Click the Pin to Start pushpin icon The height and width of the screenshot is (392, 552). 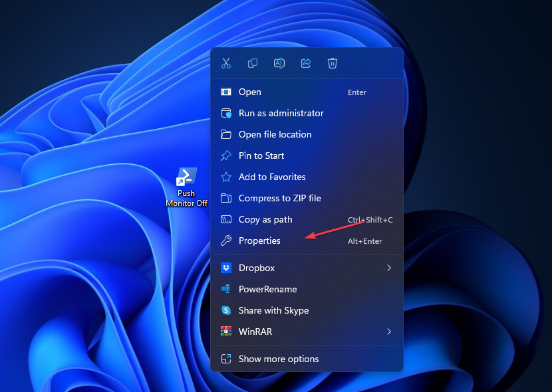point(226,155)
